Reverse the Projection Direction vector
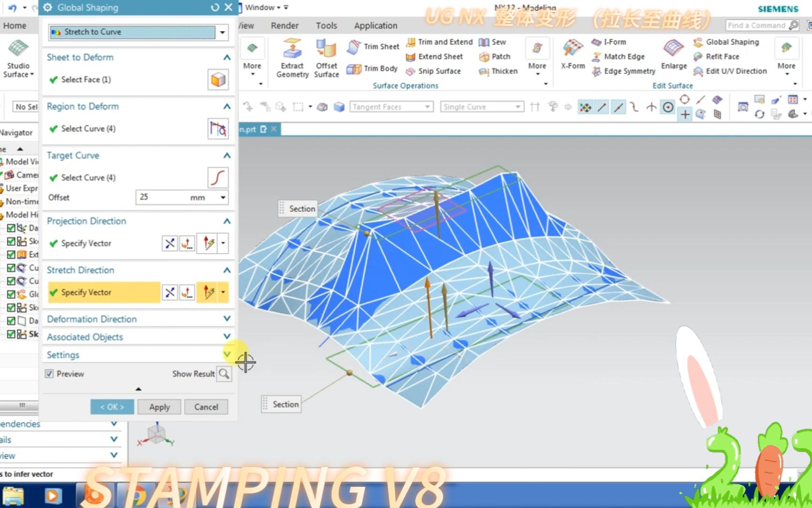This screenshot has width=812, height=508. (x=170, y=243)
